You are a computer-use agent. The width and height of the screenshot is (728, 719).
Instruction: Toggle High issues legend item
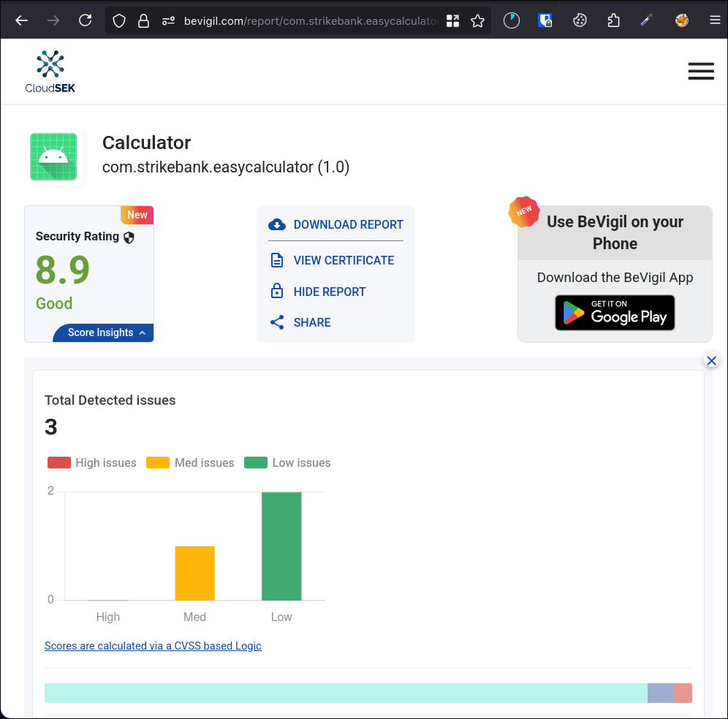tap(92, 463)
